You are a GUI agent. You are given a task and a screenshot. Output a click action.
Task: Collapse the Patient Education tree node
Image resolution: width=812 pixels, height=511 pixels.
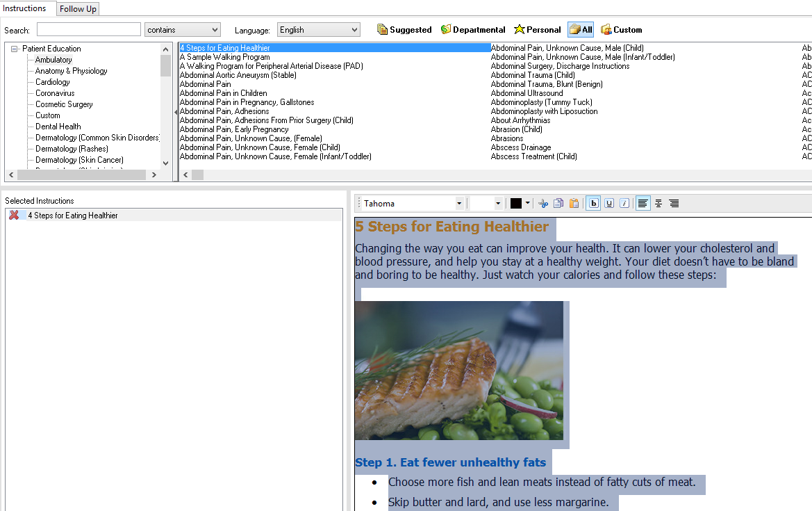coord(15,49)
